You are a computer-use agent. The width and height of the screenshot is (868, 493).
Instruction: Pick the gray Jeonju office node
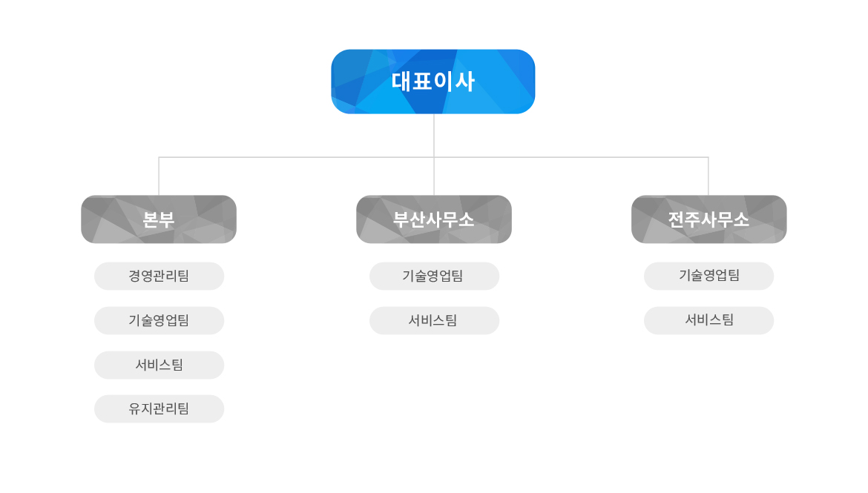point(708,219)
